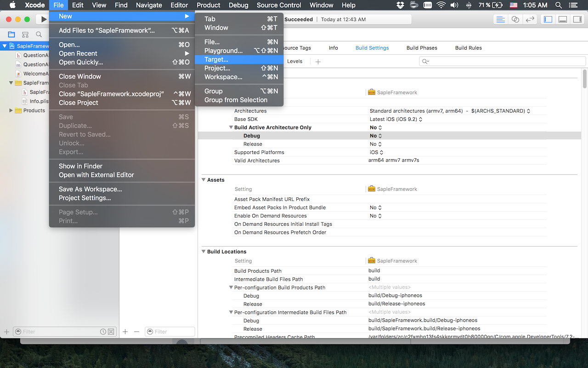The image size is (588, 368).
Task: Click the battery status indicator
Action: (x=491, y=5)
